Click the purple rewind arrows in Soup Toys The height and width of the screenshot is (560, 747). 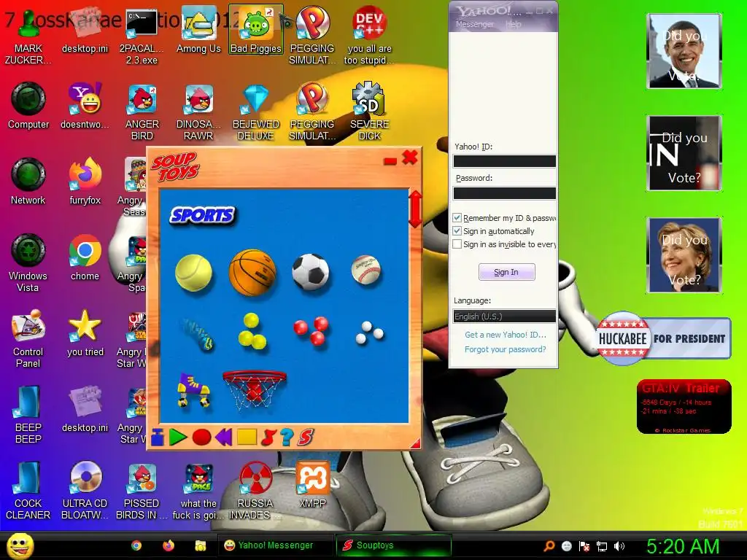tap(224, 437)
